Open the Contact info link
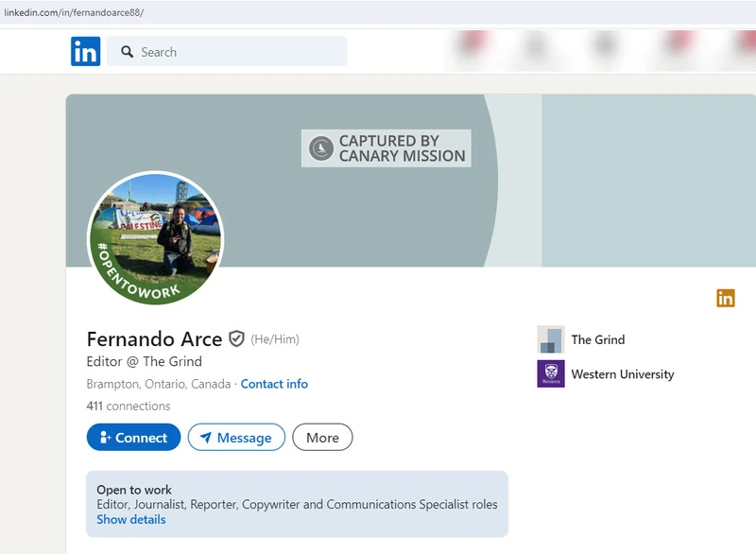 [274, 384]
